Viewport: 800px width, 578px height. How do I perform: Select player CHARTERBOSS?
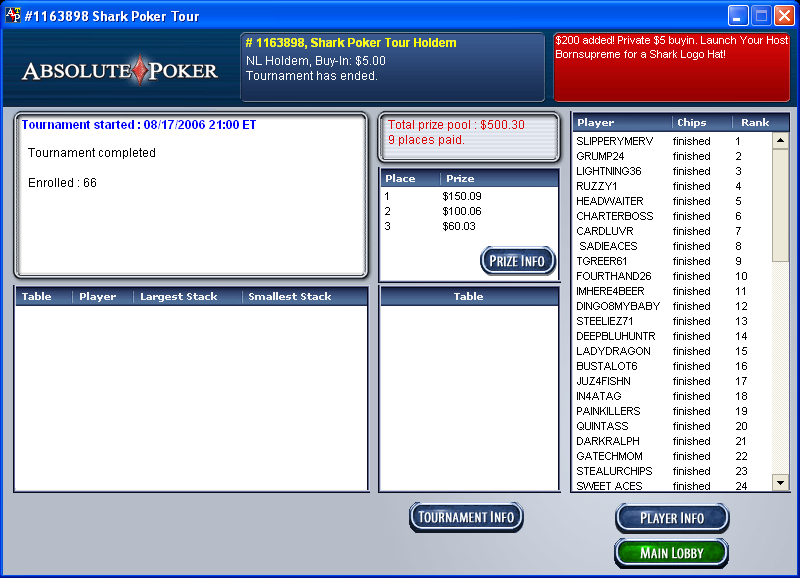click(672, 216)
